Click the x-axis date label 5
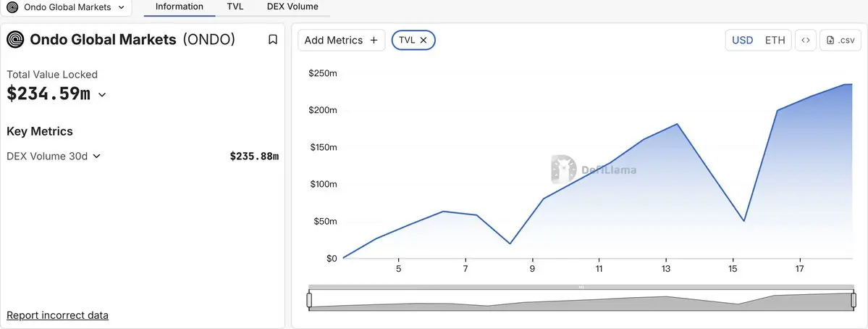This screenshot has width=868, height=329. [x=398, y=269]
